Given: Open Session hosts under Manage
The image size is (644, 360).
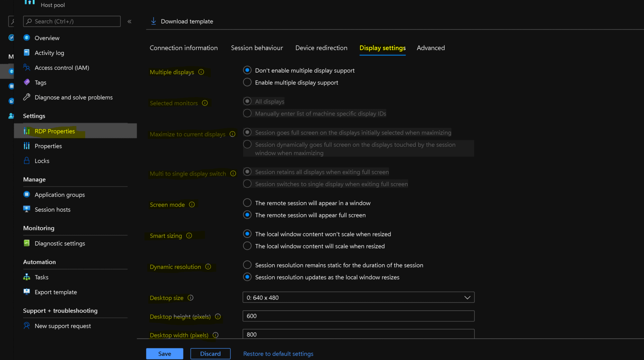Looking at the screenshot, I should pyautogui.click(x=52, y=209).
